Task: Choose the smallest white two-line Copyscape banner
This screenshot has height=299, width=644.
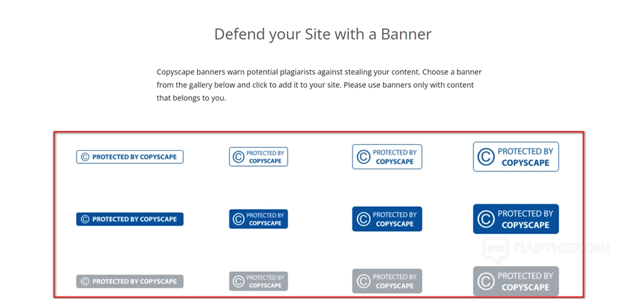Action: click(x=259, y=157)
